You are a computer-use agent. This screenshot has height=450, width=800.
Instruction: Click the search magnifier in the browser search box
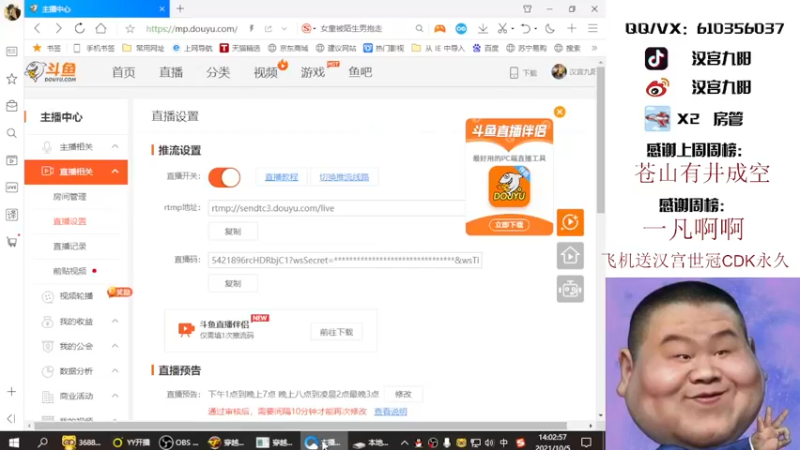pyautogui.click(x=419, y=29)
